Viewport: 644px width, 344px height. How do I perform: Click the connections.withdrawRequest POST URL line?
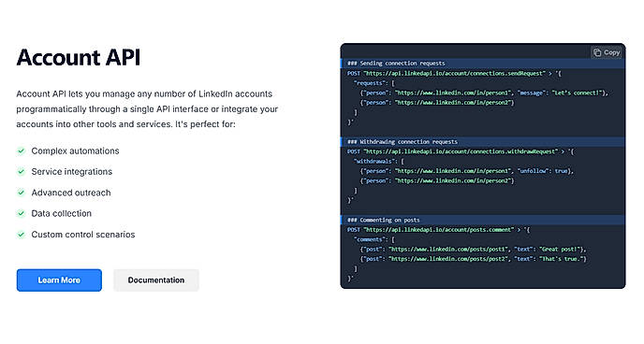pyautogui.click(x=461, y=151)
